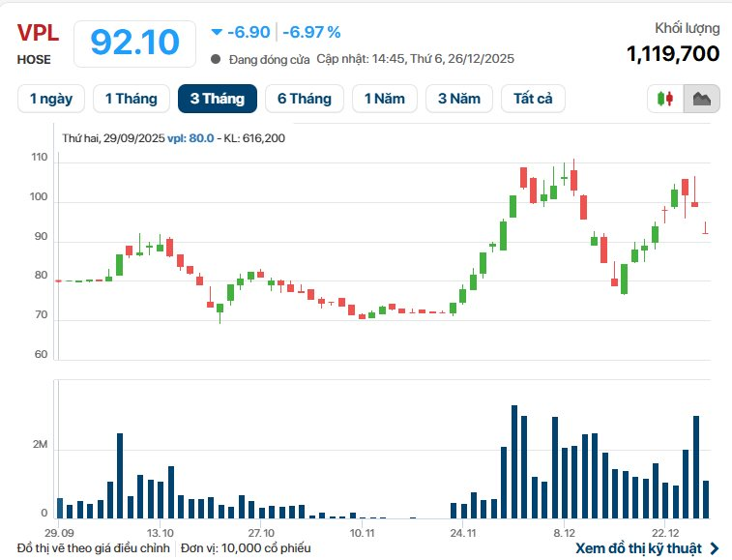Viewport: 732px width, 560px height.
Task: Click the VPL ticker symbol
Action: pyautogui.click(x=38, y=32)
